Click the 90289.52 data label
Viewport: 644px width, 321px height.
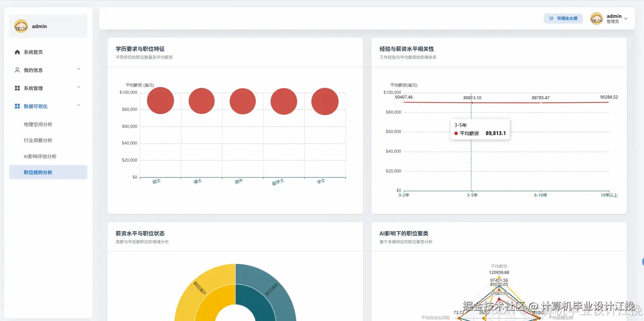point(609,97)
